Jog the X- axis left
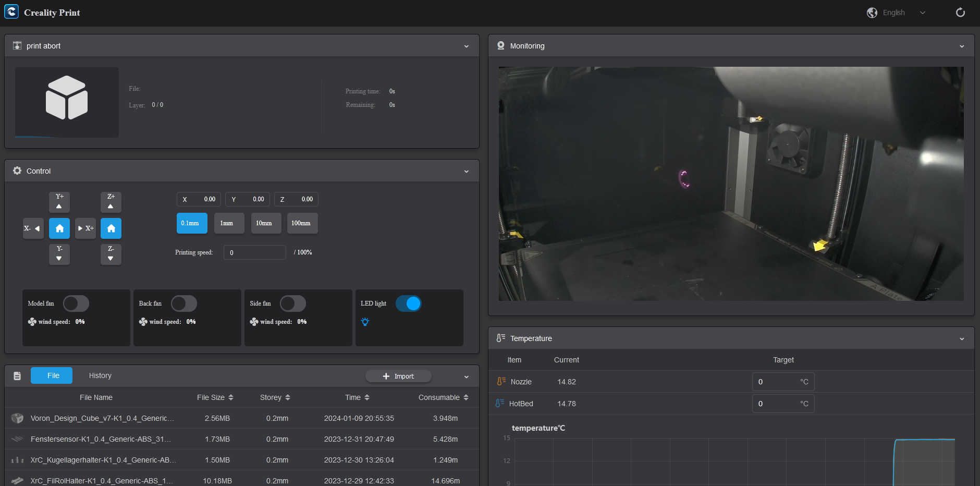The image size is (980, 486). (x=33, y=228)
